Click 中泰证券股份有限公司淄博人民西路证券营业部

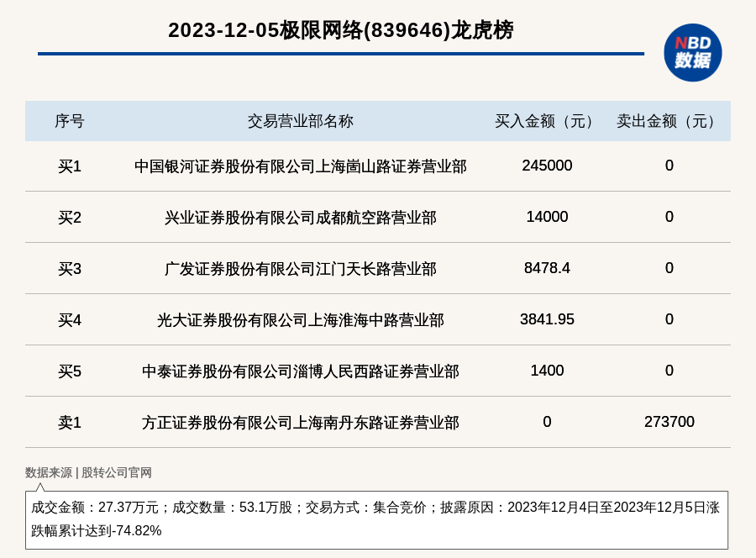click(x=301, y=371)
